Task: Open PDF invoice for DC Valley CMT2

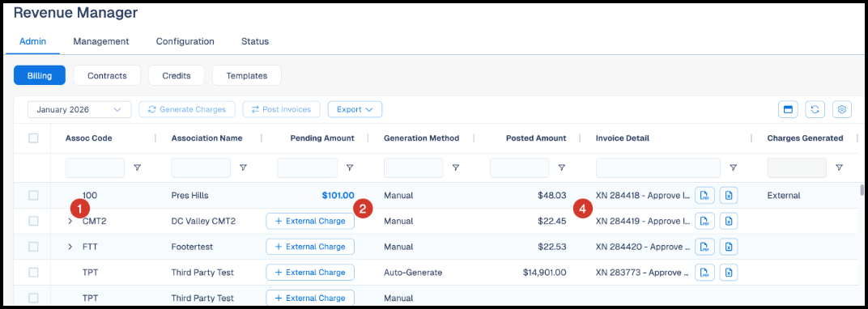Action: [x=704, y=221]
